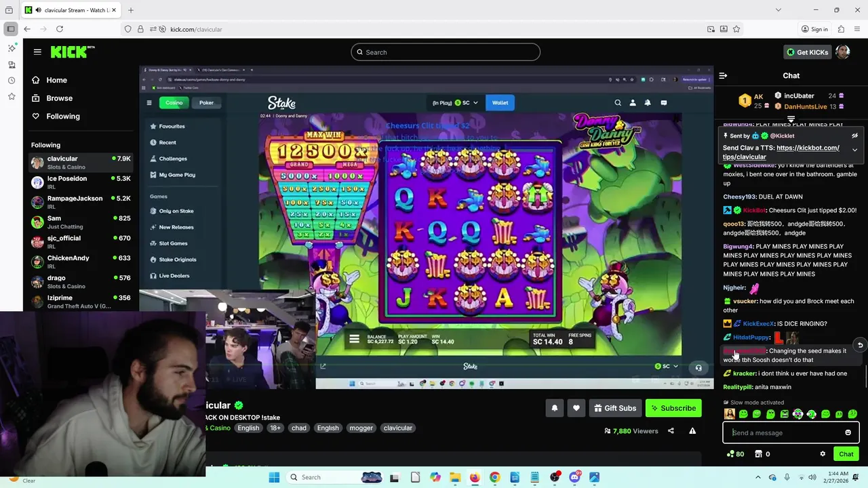
Task: Select ChickenAndy channel in Following
Action: click(81, 262)
